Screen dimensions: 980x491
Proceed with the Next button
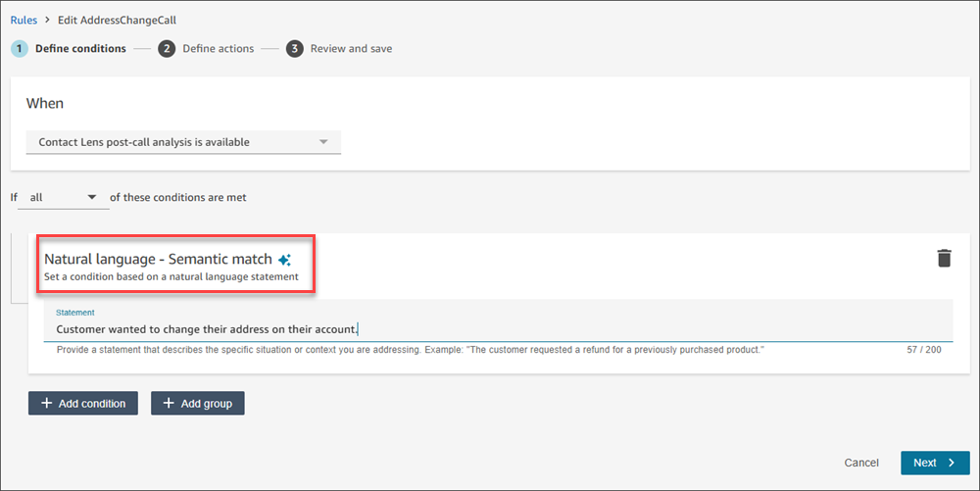(x=934, y=463)
